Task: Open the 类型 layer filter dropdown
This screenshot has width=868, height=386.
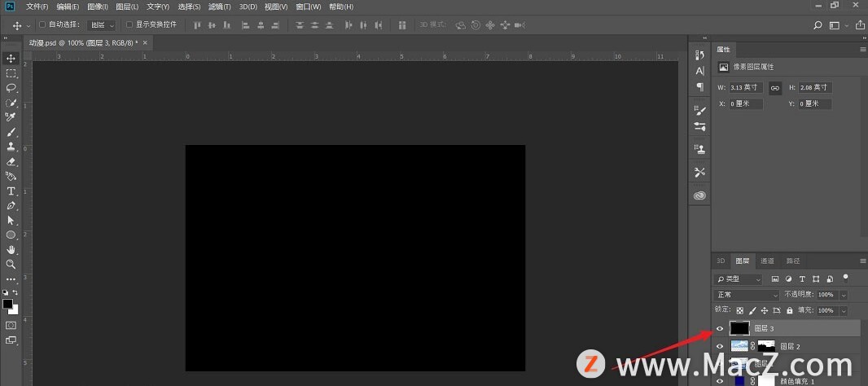Action: coord(738,279)
